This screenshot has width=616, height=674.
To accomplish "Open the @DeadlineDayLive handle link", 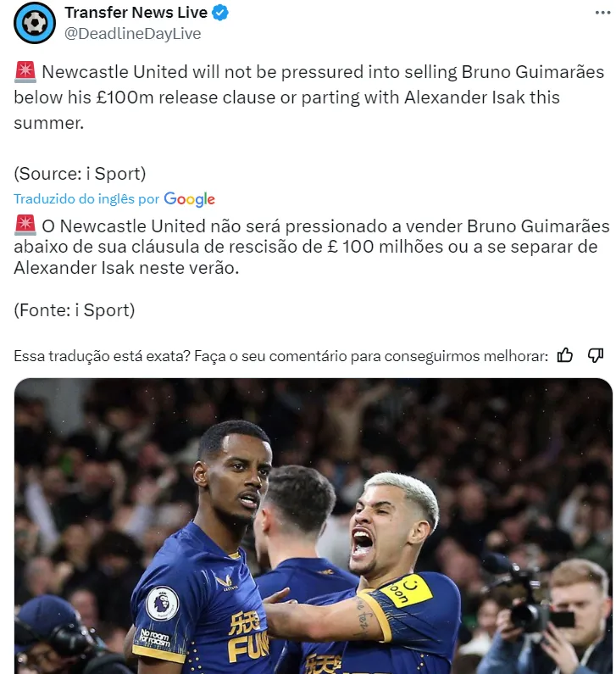I will tap(133, 34).
